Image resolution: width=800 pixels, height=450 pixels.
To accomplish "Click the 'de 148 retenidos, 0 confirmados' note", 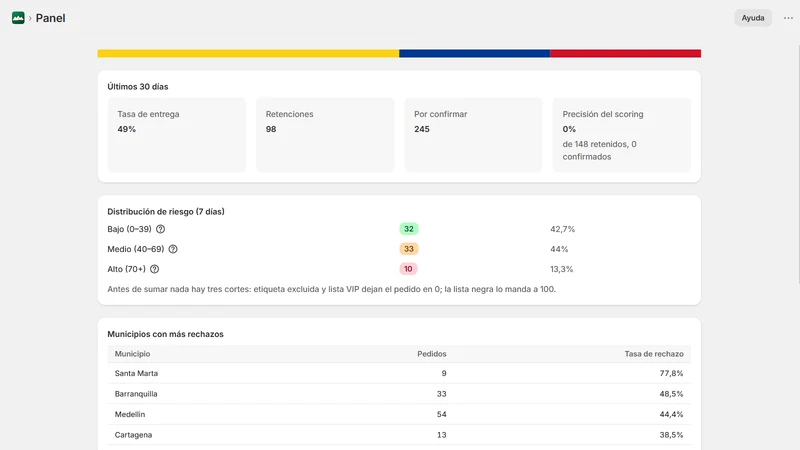I will point(599,151).
